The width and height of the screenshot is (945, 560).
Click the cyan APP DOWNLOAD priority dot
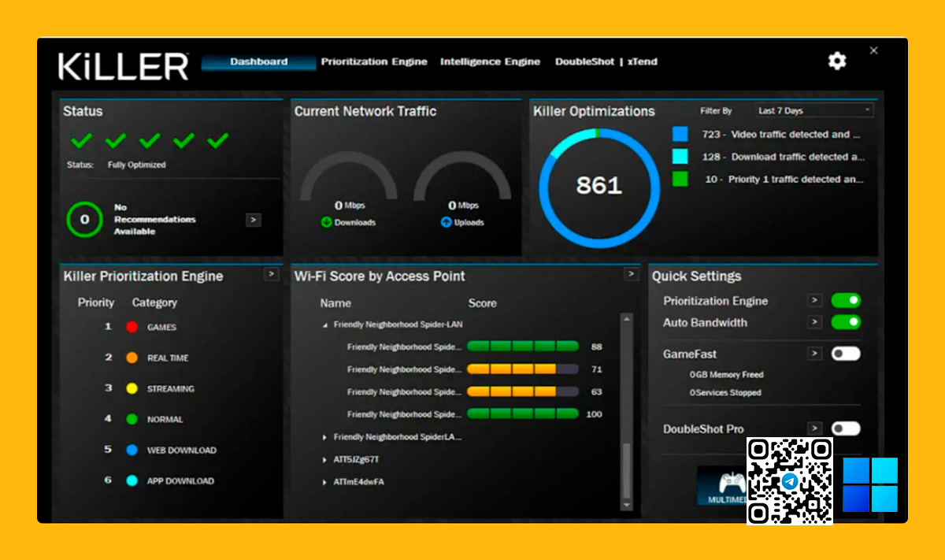(132, 480)
